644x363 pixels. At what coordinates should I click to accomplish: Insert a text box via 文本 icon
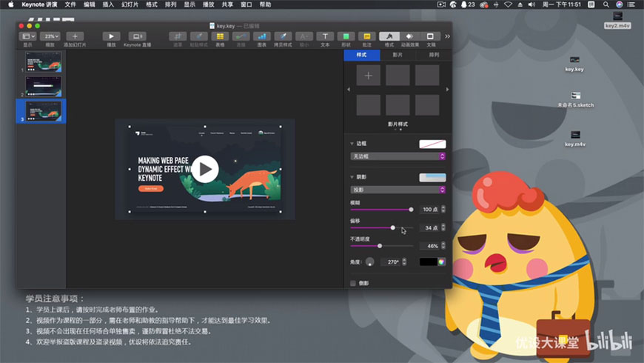click(x=325, y=36)
